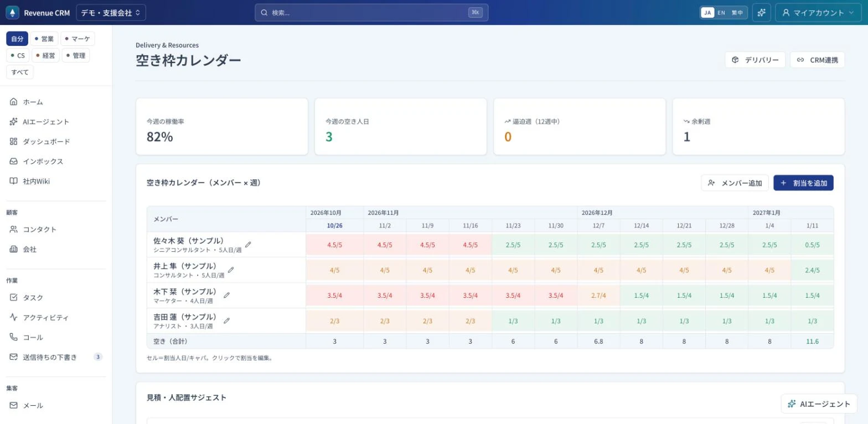
Task: Edit 井上 隼 member with pencil icon
Action: click(231, 270)
